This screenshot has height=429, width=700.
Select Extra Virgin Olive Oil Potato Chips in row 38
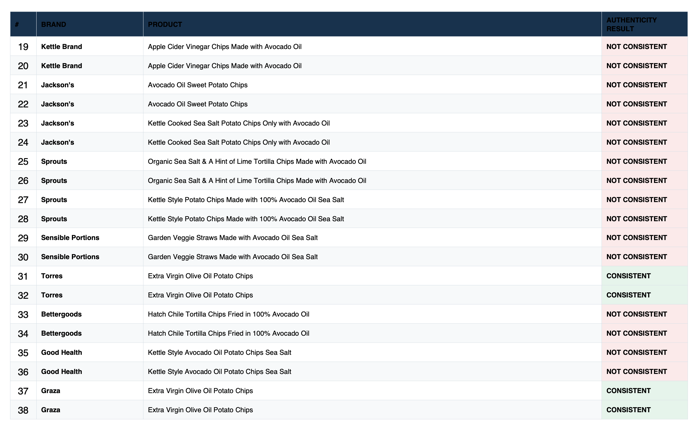click(x=200, y=410)
